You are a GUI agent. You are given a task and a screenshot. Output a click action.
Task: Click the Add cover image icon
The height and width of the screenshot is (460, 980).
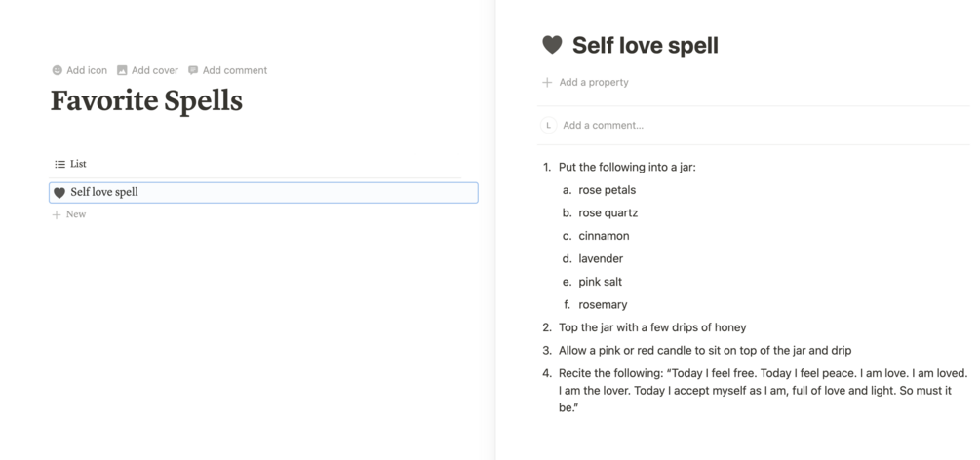[x=122, y=70]
